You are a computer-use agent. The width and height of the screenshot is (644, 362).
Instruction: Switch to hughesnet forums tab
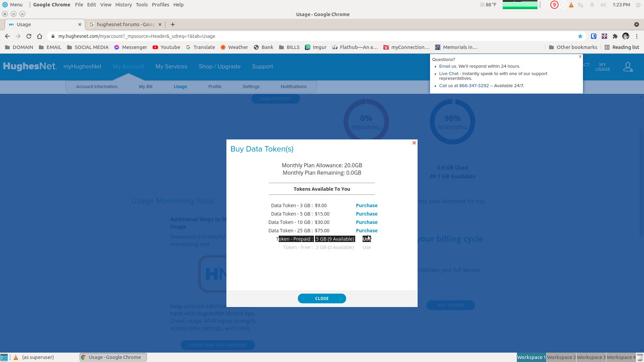coord(125,24)
